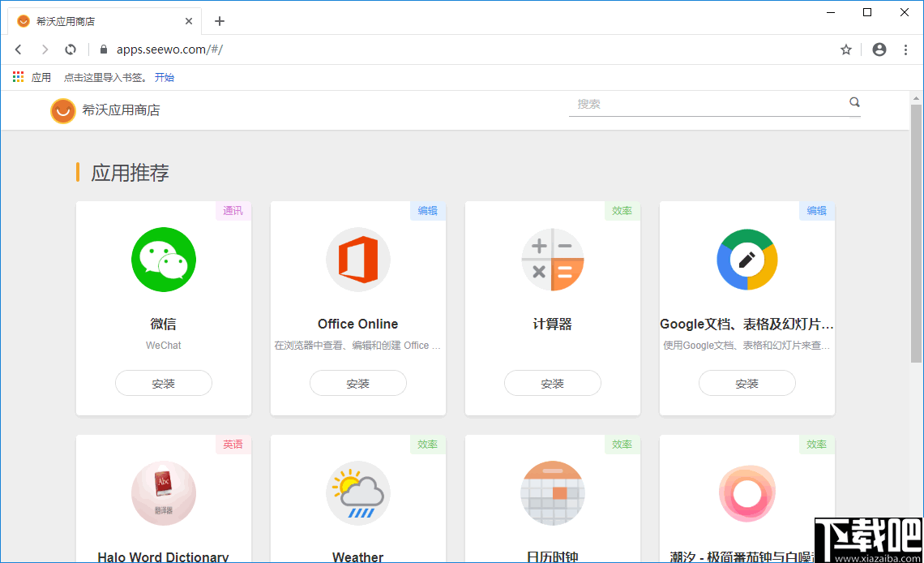924x563 pixels.
Task: Click the page vertical scrollbar thumb
Action: point(916,234)
